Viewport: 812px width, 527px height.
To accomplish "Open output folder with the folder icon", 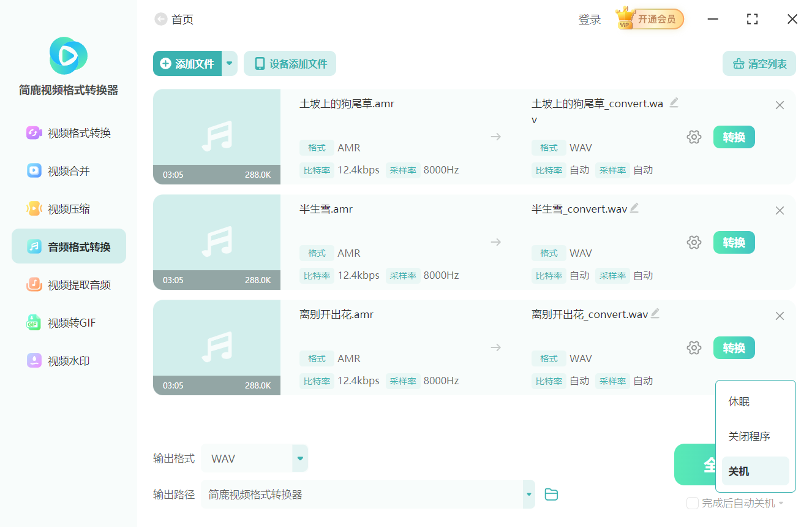I will click(551, 495).
